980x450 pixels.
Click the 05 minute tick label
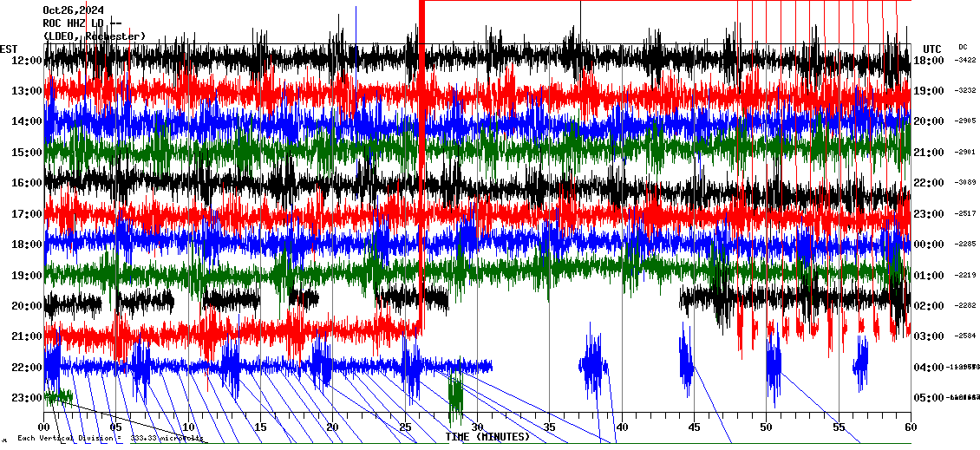click(x=116, y=427)
